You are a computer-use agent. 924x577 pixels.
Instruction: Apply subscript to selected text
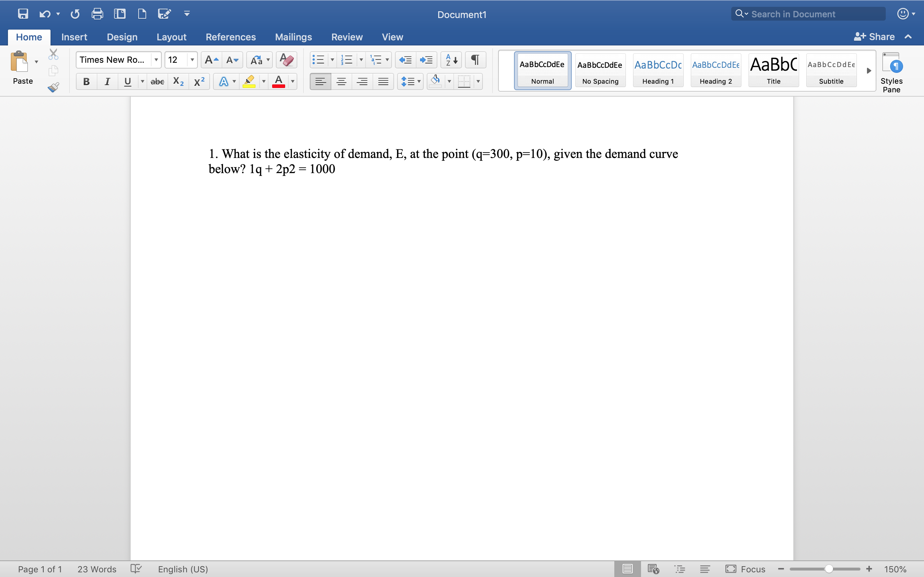pos(178,81)
